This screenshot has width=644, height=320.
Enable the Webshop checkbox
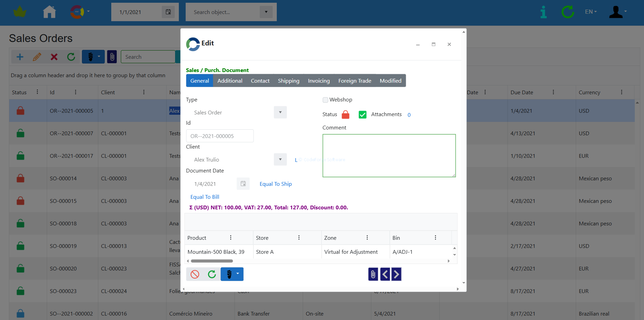click(x=326, y=100)
